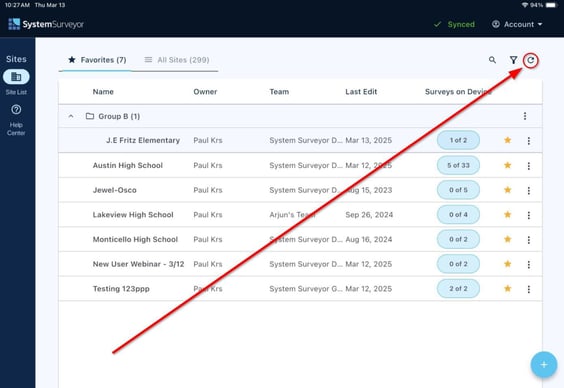The image size is (564, 388).
Task: Switch to All Sites (299) tab
Action: click(x=177, y=60)
